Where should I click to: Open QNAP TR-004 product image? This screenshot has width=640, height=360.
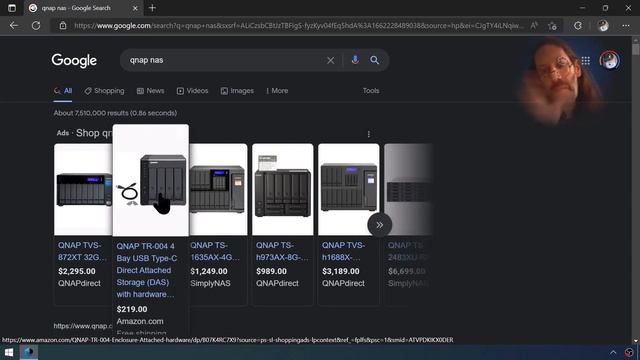(x=151, y=180)
